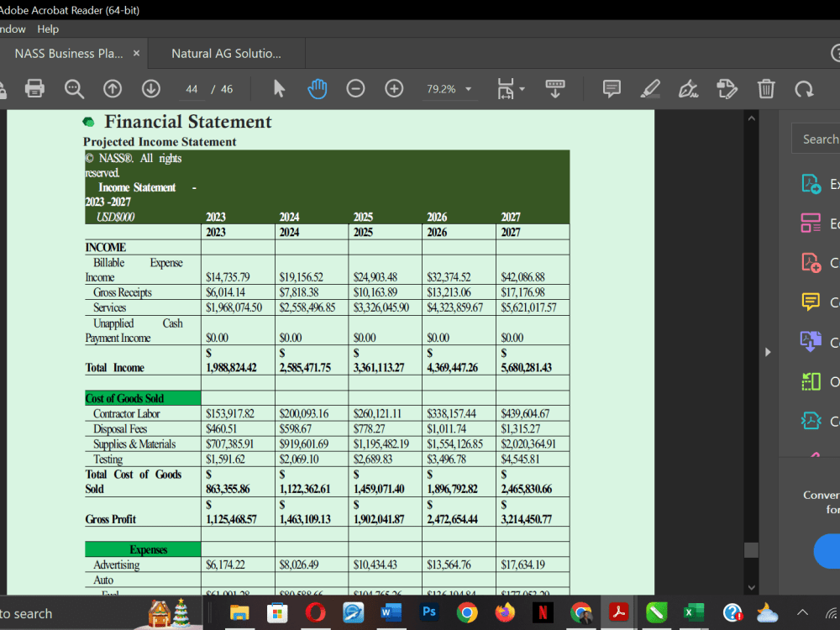Viewport: 840px width, 630px height.
Task: Switch to Natural AG Solutions tab
Action: click(x=226, y=54)
